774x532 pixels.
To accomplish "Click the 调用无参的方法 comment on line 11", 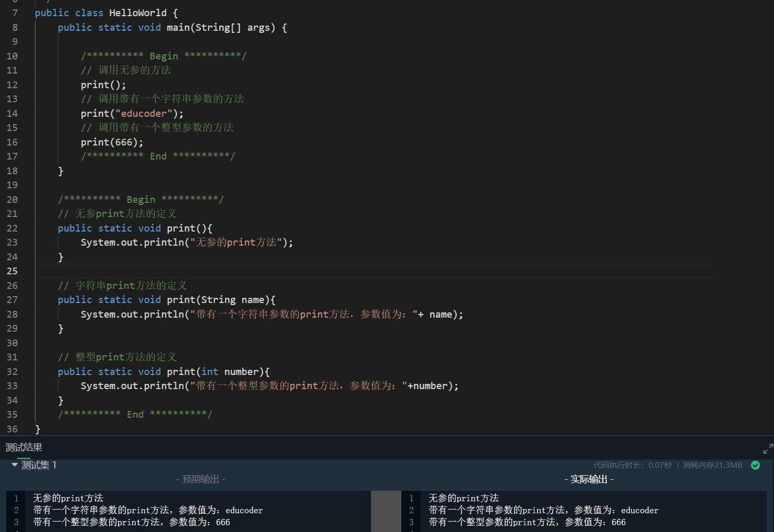I will coord(126,70).
